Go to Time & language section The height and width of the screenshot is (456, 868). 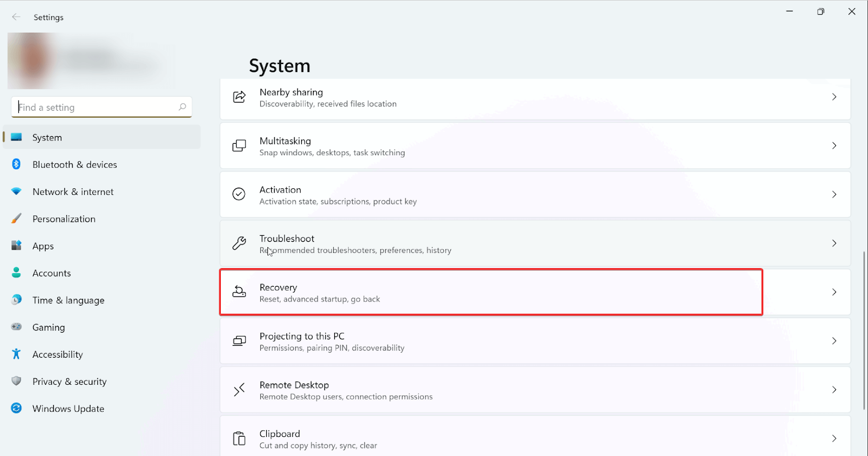[68, 300]
